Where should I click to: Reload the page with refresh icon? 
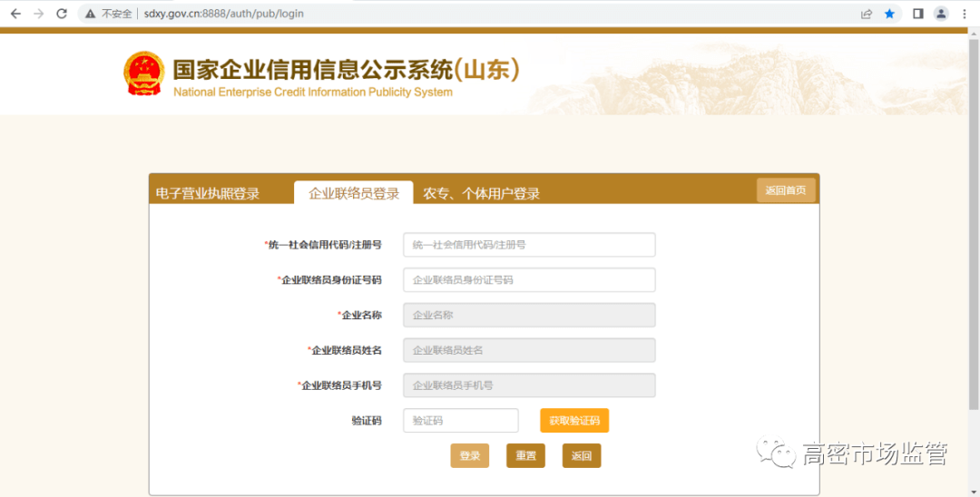point(62,14)
